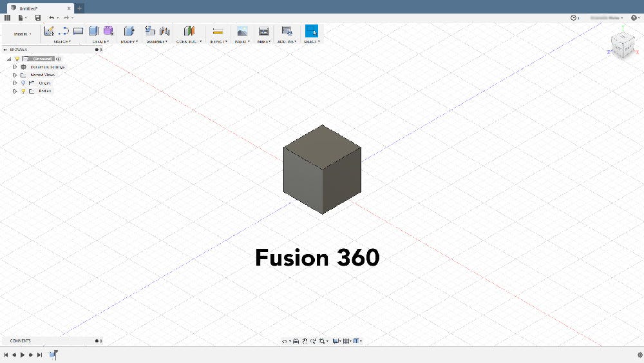Open the ASSEMBLE dropdown menu

pos(157,41)
